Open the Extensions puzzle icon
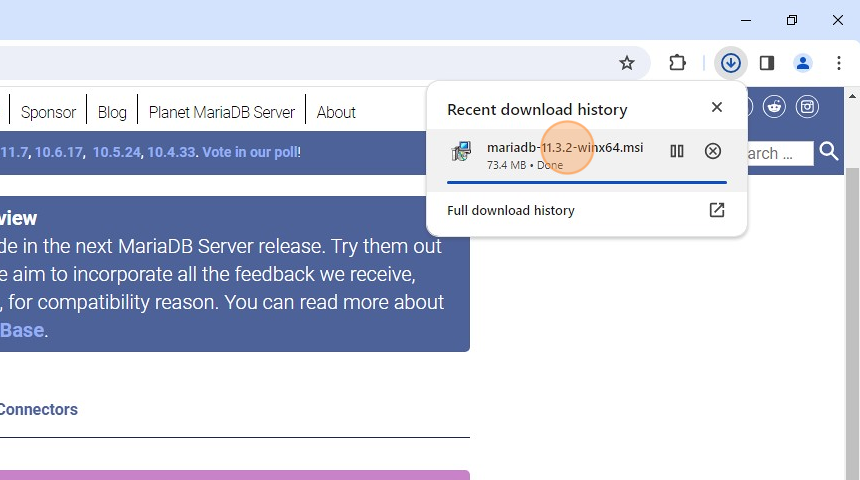 tap(677, 63)
